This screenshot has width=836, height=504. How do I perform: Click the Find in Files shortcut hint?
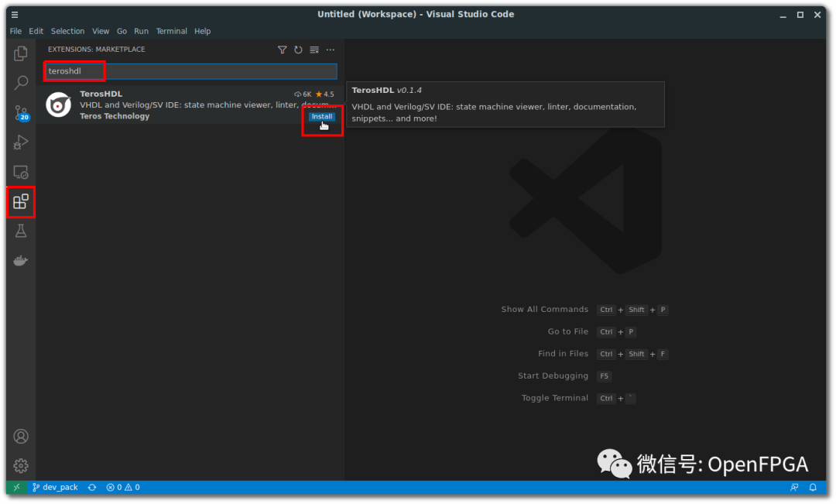[602, 354]
